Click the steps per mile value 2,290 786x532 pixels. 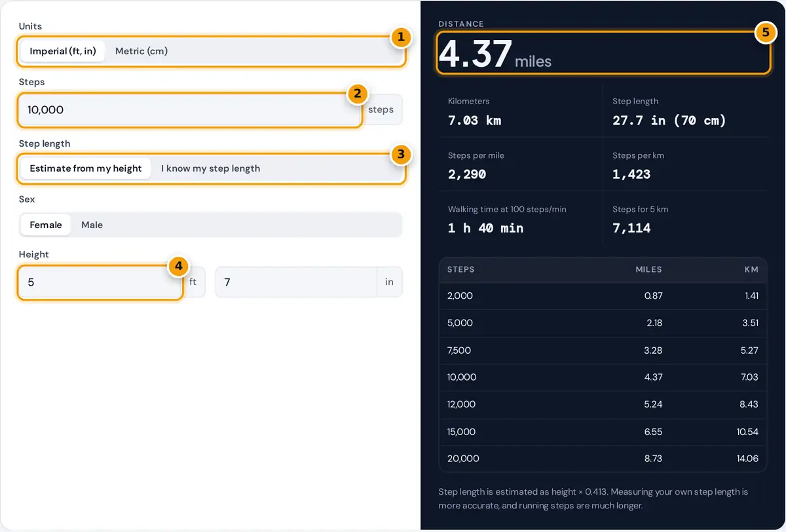click(x=467, y=174)
